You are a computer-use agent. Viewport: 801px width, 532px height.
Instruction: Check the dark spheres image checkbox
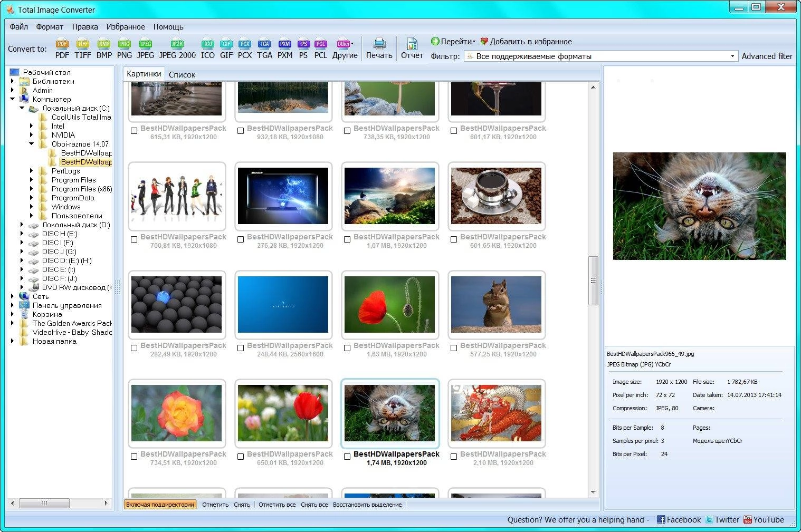click(x=134, y=348)
